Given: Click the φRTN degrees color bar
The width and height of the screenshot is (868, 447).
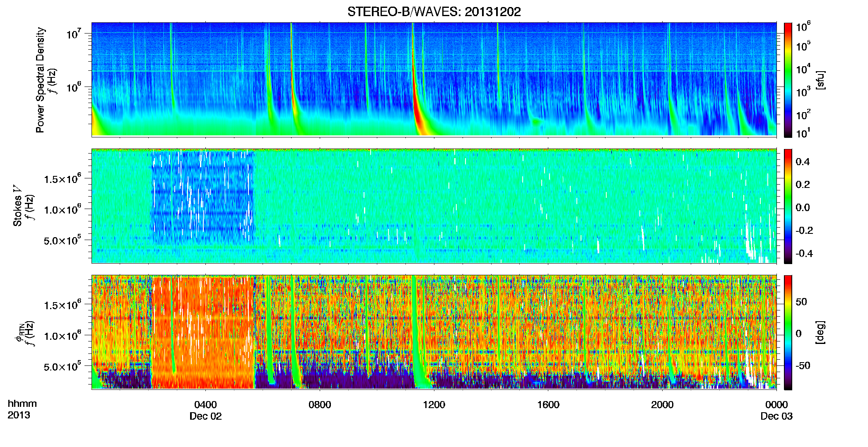Looking at the screenshot, I should coord(788,332).
